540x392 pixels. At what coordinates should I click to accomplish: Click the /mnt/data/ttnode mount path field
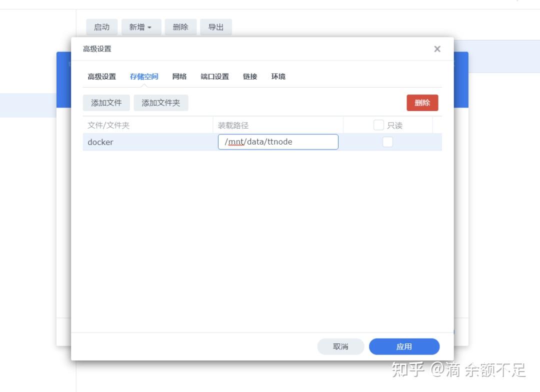[x=278, y=142]
